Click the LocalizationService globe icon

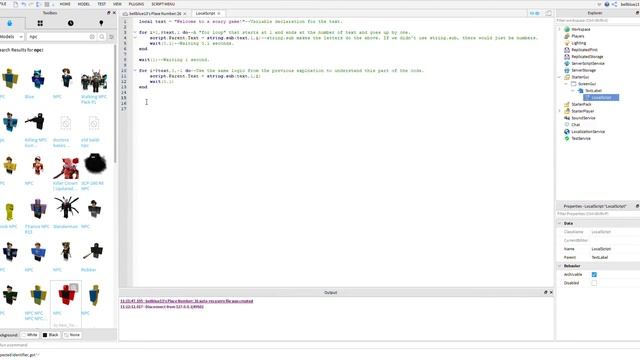point(567,131)
